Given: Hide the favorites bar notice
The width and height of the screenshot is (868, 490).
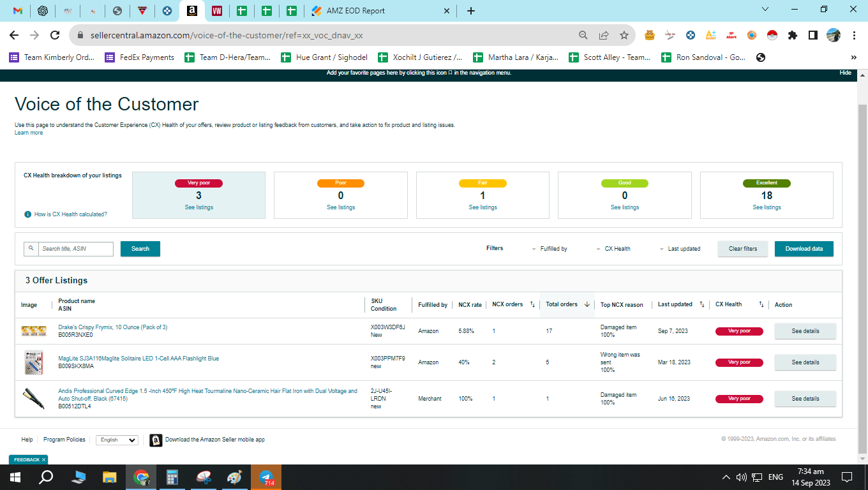Looking at the screenshot, I should tap(845, 73).
